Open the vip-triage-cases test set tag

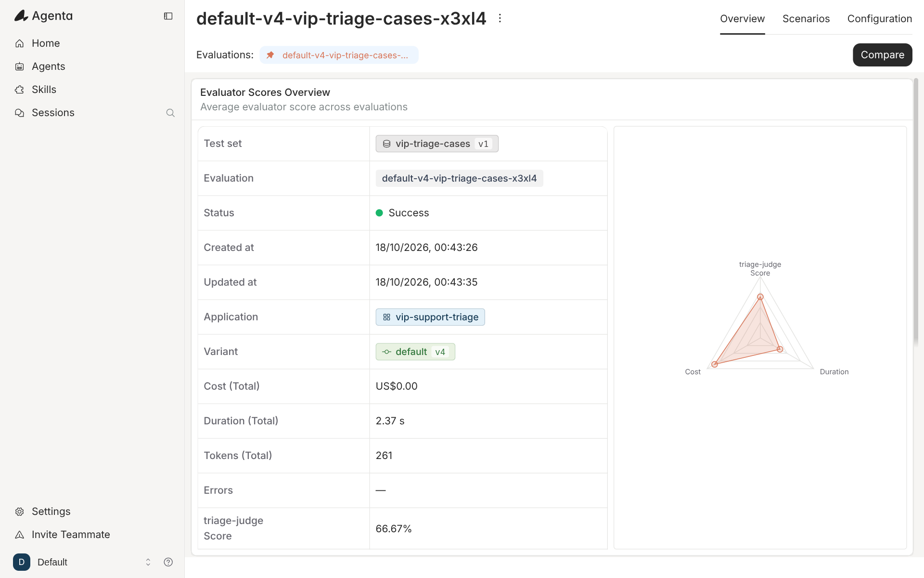437,144
